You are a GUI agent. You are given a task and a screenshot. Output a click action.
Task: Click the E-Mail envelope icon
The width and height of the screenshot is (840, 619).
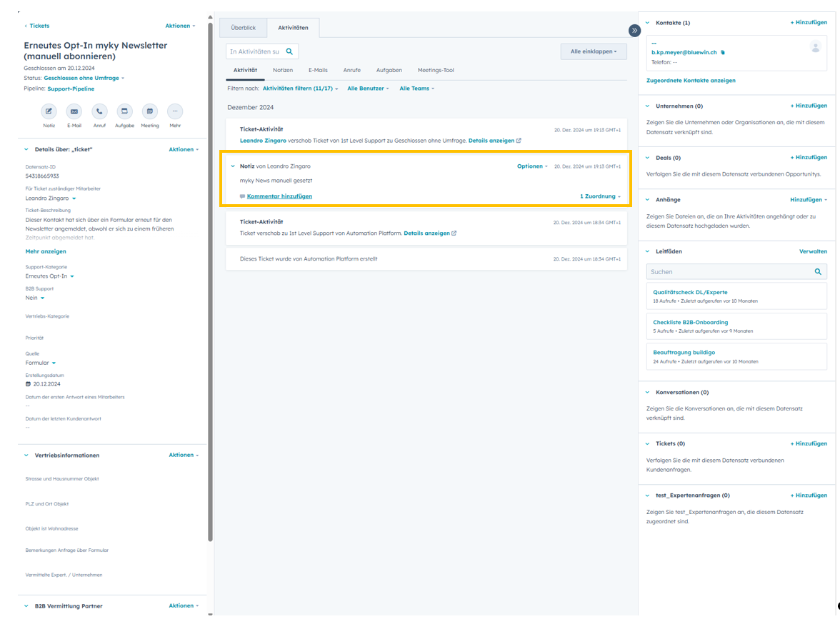coord(74,111)
